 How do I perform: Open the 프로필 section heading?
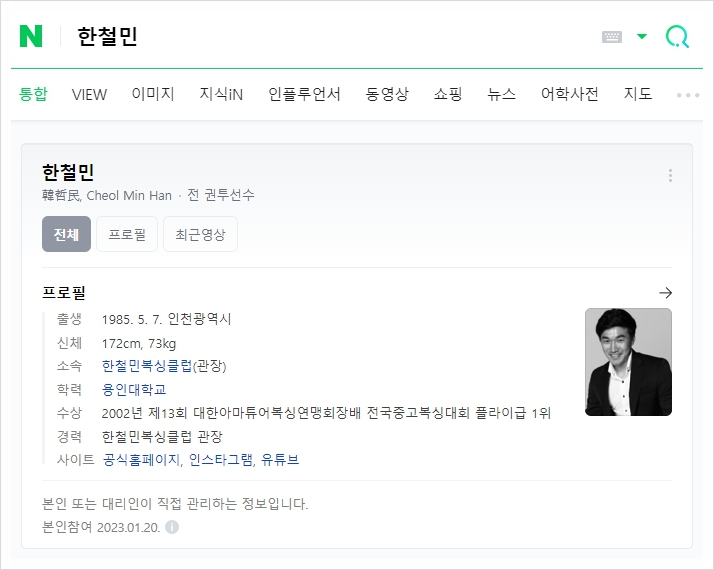point(64,293)
